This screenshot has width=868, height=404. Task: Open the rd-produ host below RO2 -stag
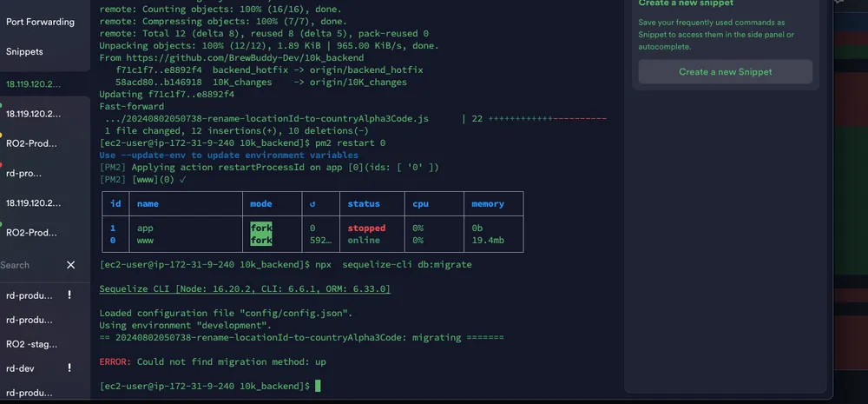(x=30, y=393)
